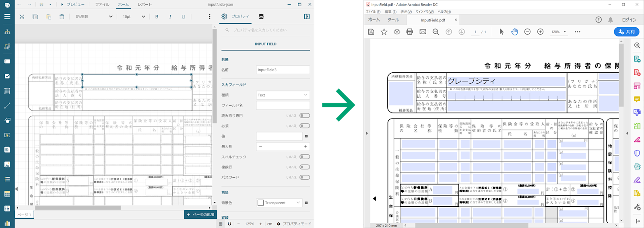Image resolution: width=644 pixels, height=228 pixels.
Task: Click the 共有 share button in Acrobat
Action: tap(627, 32)
